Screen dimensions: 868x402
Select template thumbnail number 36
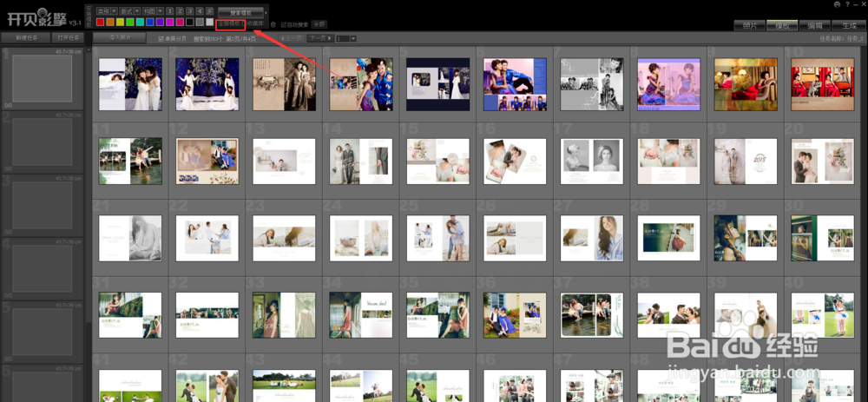click(515, 315)
